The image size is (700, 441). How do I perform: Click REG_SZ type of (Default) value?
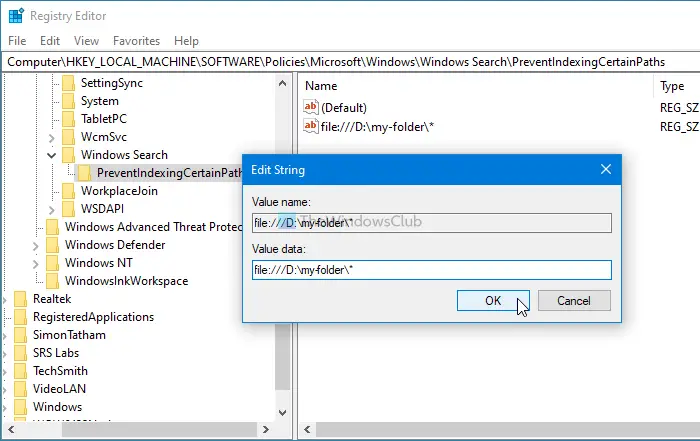pos(679,108)
